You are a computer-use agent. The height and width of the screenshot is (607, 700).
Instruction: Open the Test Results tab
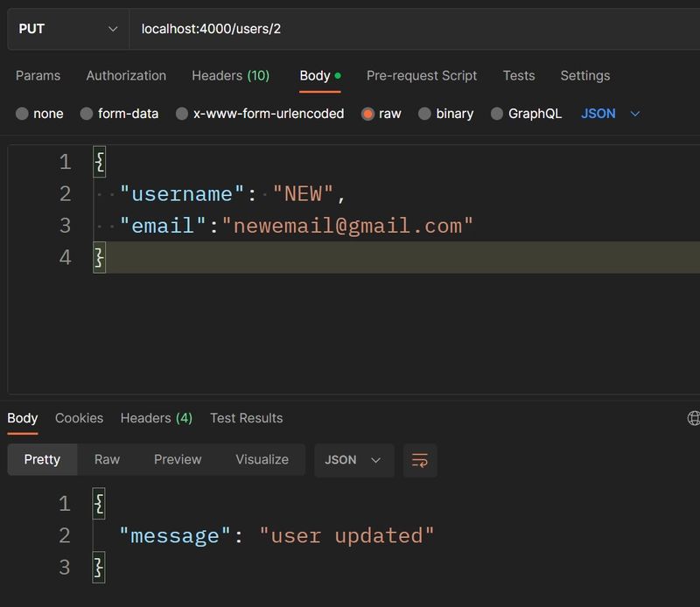[247, 418]
